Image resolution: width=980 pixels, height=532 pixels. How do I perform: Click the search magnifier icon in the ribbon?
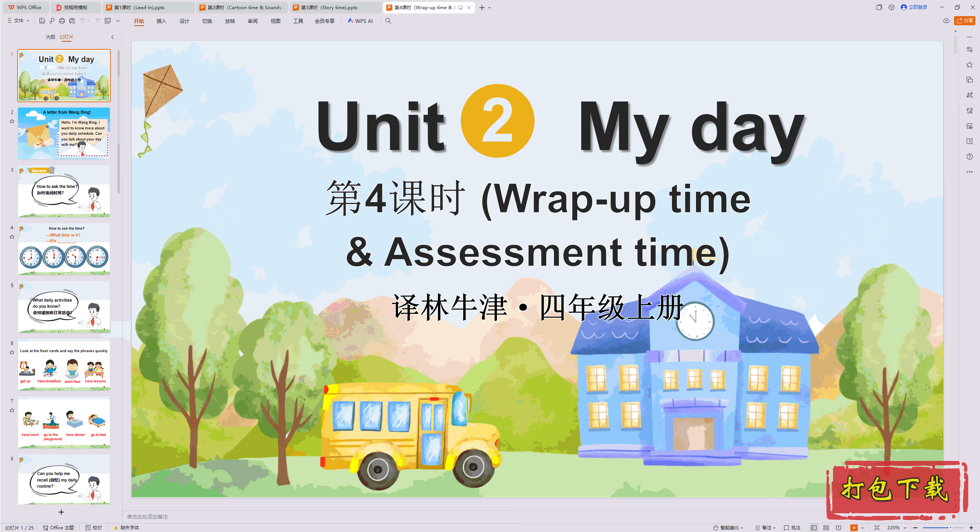pyautogui.click(x=388, y=21)
